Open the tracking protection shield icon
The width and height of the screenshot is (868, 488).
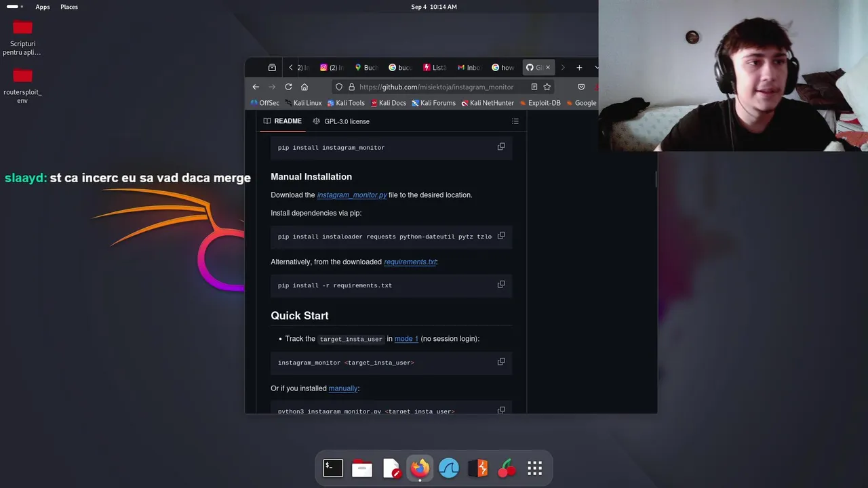click(339, 87)
